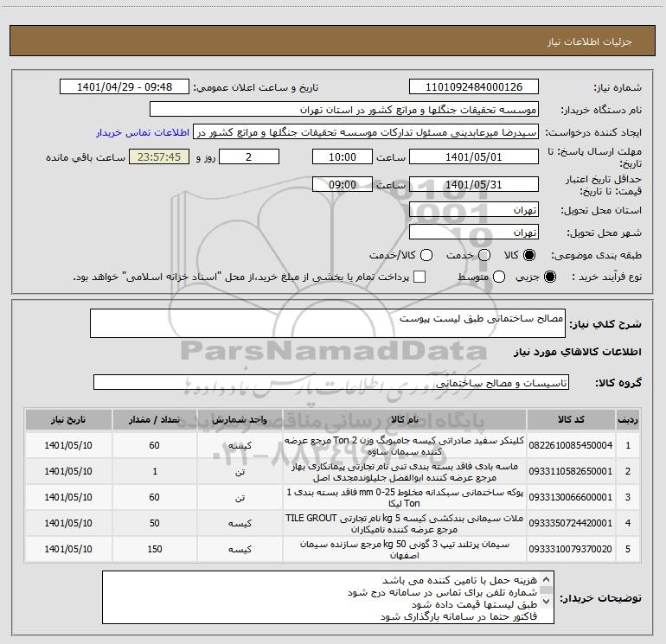Select the خدمت radio button
666x644 pixels.
click(484, 255)
